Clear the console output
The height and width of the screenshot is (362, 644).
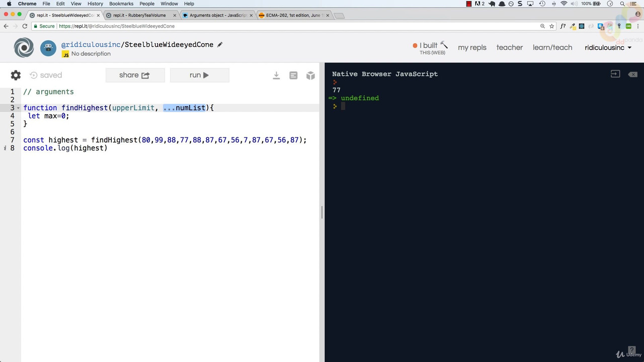click(632, 74)
